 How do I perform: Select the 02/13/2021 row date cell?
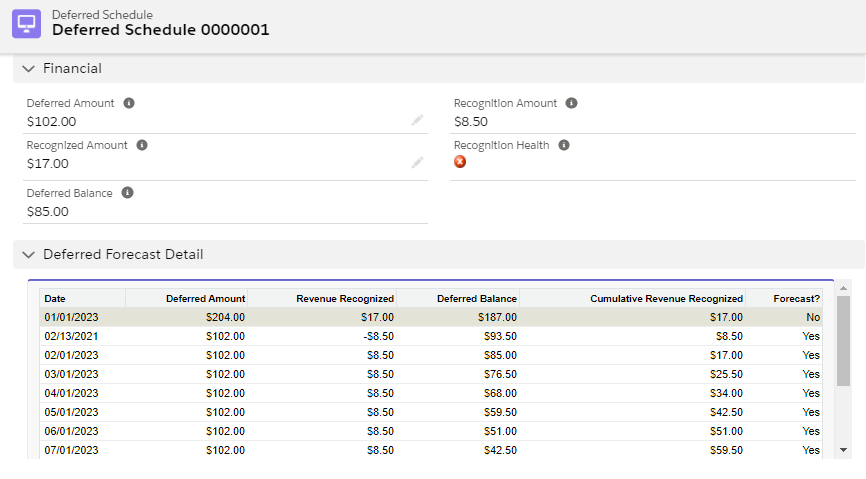click(71, 336)
